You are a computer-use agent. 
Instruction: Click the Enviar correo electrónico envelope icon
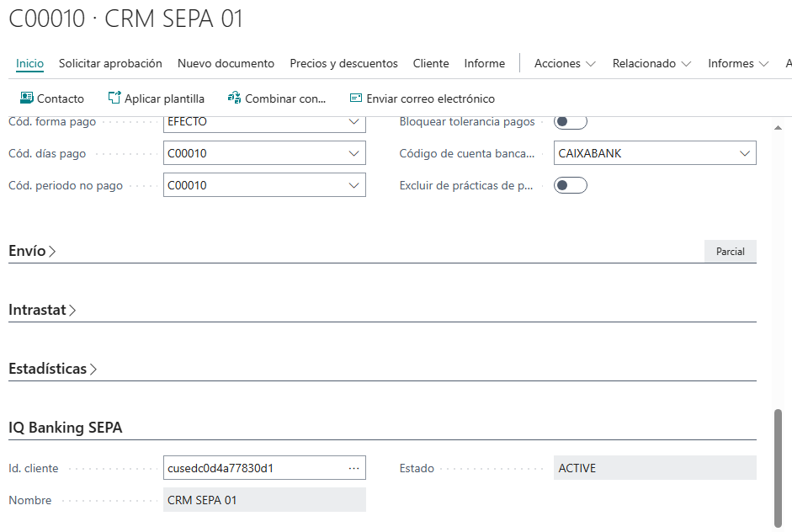(355, 98)
